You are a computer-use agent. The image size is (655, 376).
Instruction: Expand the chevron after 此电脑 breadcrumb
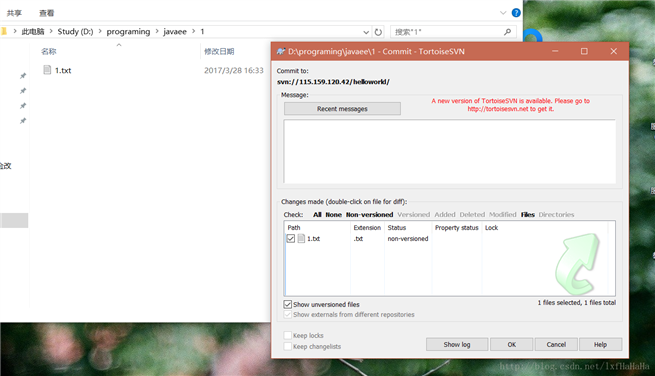tap(51, 31)
